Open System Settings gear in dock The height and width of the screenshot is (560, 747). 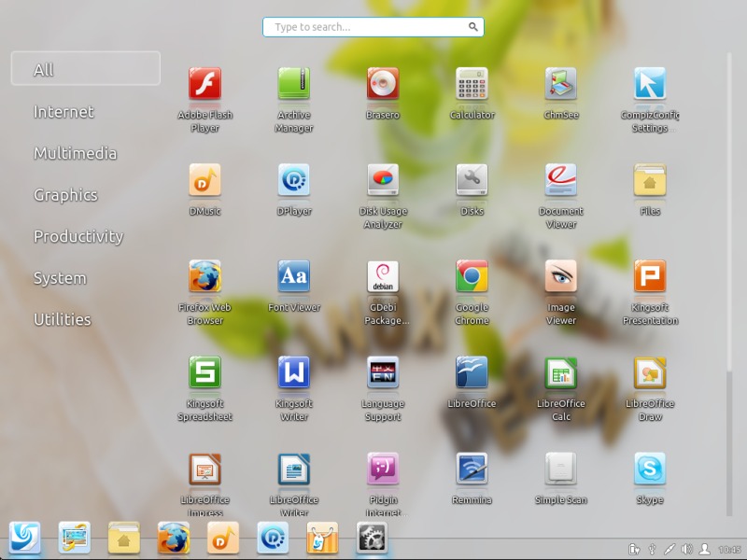(372, 539)
